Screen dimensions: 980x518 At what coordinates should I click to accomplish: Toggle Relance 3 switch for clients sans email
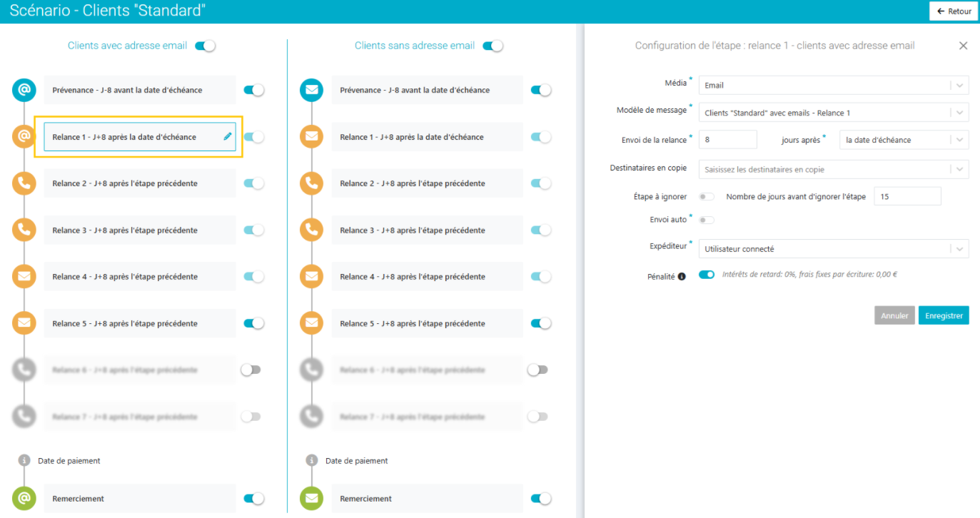[x=541, y=230]
